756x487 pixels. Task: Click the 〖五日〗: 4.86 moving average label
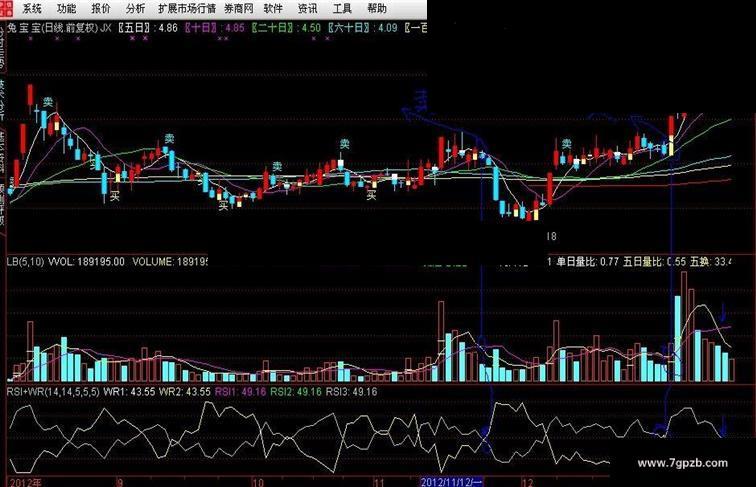148,27
